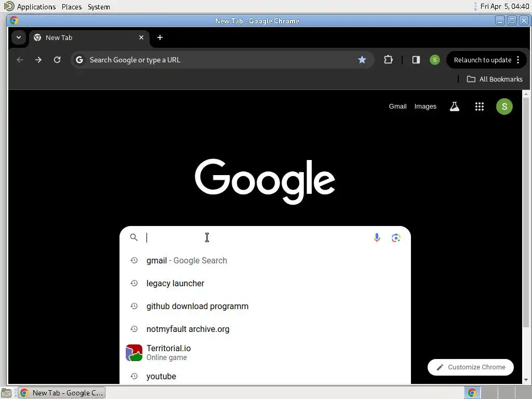
Task: Open the Images link
Action: pos(425,107)
